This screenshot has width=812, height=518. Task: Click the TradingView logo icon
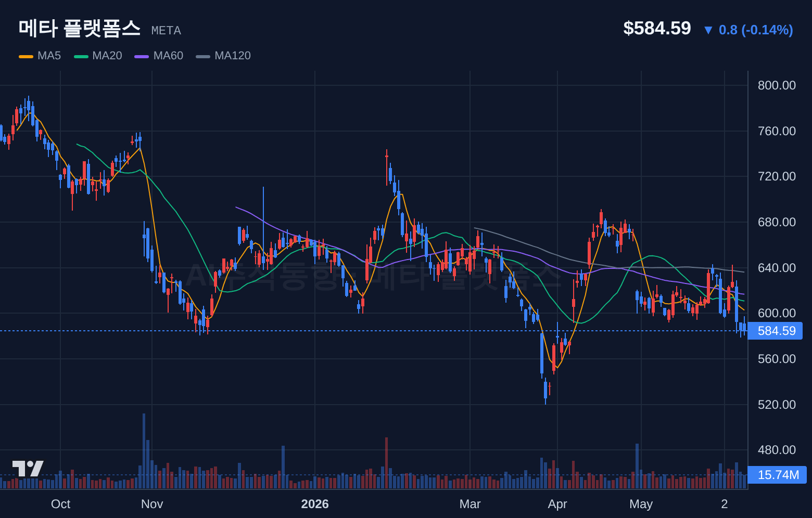[x=28, y=469]
